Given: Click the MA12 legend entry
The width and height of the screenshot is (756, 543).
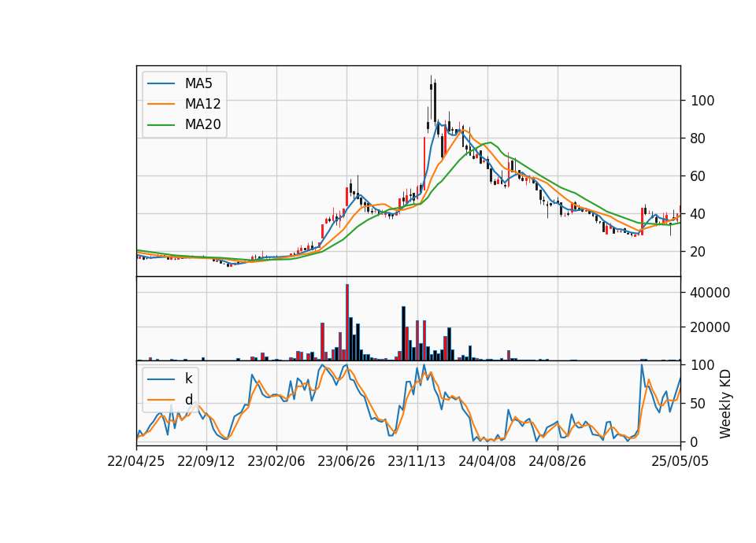Looking at the screenshot, I should (185, 104).
